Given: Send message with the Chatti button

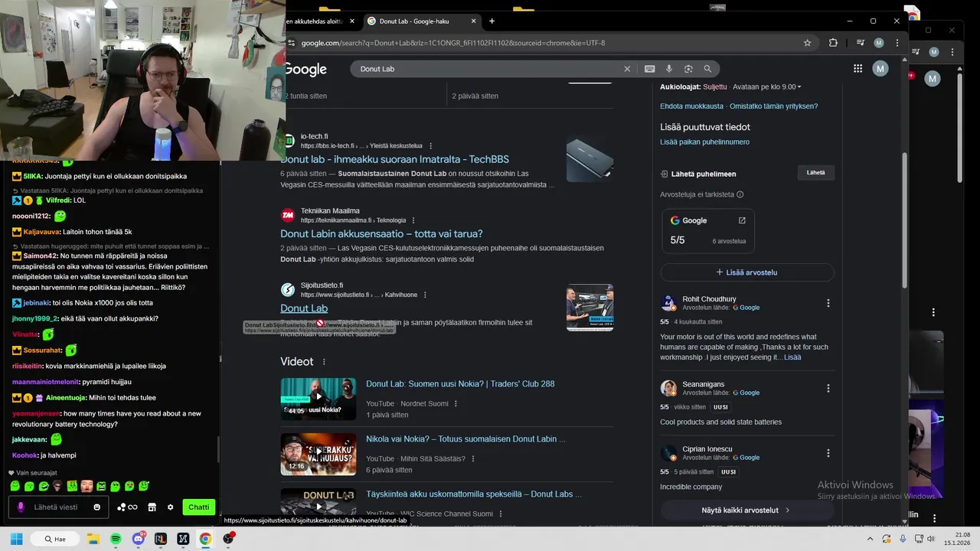Looking at the screenshot, I should 198,507.
